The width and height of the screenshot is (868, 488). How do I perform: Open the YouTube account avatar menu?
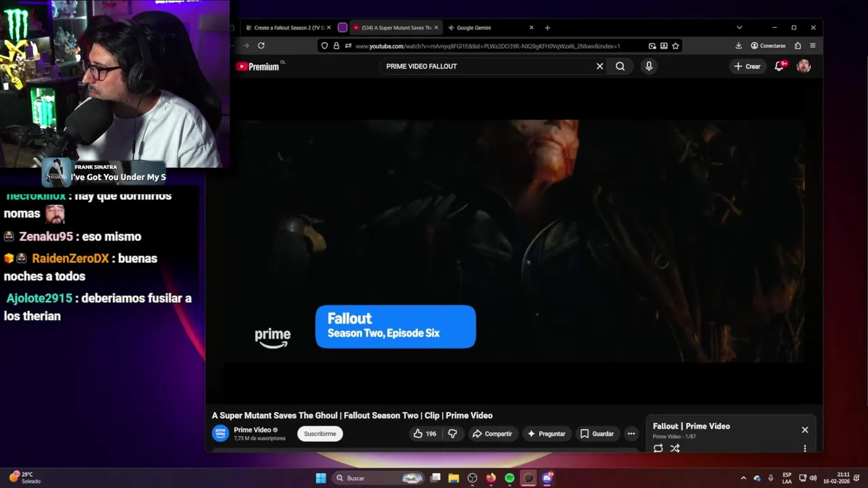click(x=804, y=66)
